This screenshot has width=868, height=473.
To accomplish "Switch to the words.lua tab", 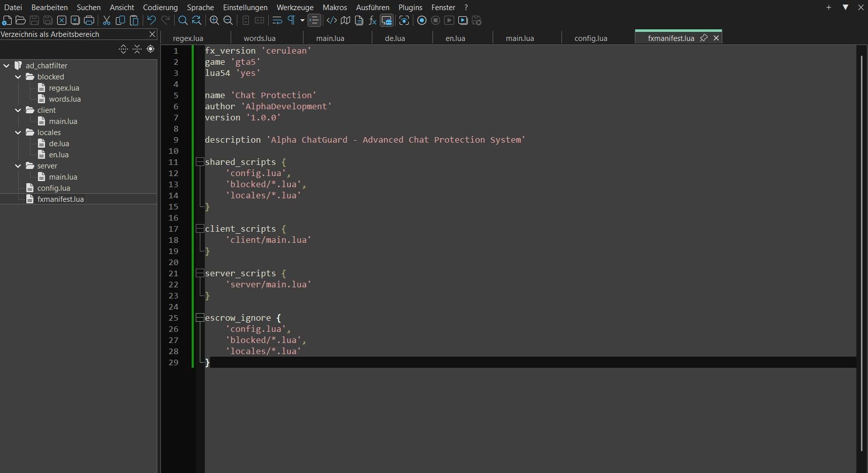I will pyautogui.click(x=259, y=38).
